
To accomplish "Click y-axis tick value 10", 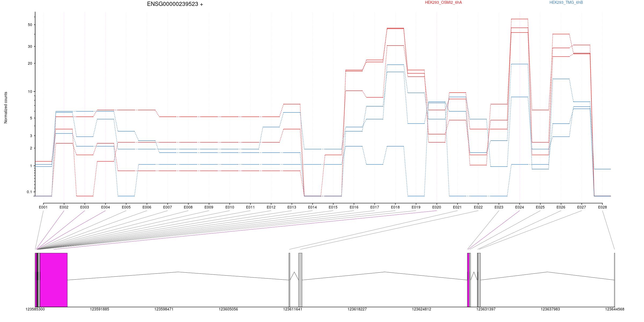I will [30, 92].
